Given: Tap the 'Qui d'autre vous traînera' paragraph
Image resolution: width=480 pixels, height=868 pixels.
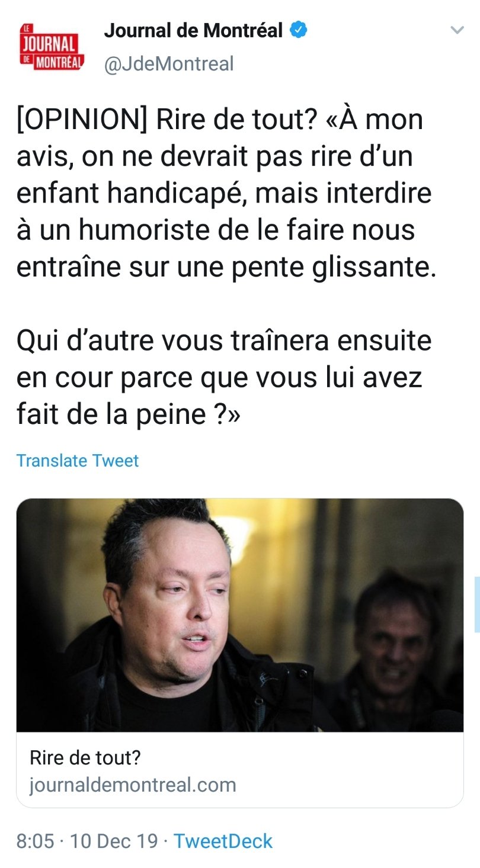Looking at the screenshot, I should (224, 377).
